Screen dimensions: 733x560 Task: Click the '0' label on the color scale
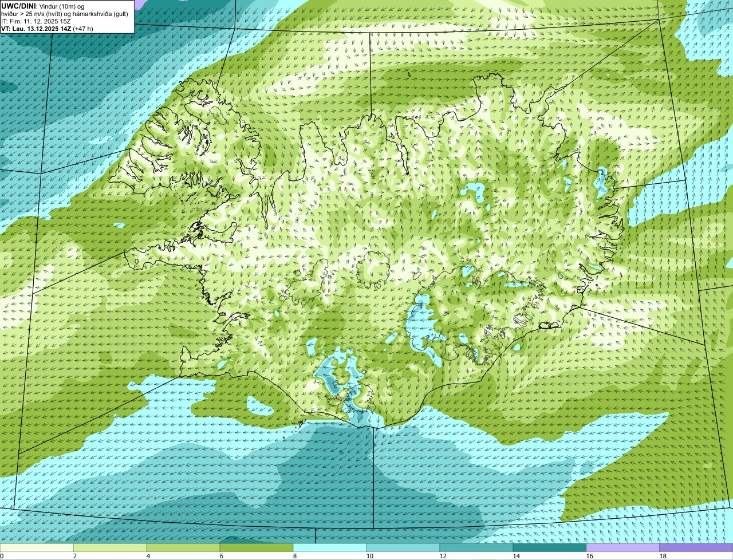(x=2, y=556)
